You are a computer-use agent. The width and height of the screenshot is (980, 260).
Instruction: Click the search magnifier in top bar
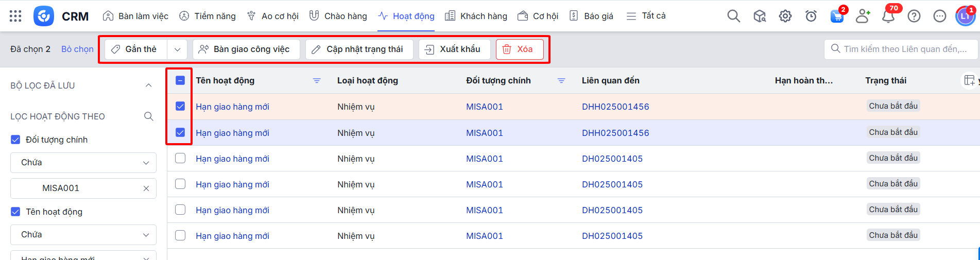[x=733, y=16]
